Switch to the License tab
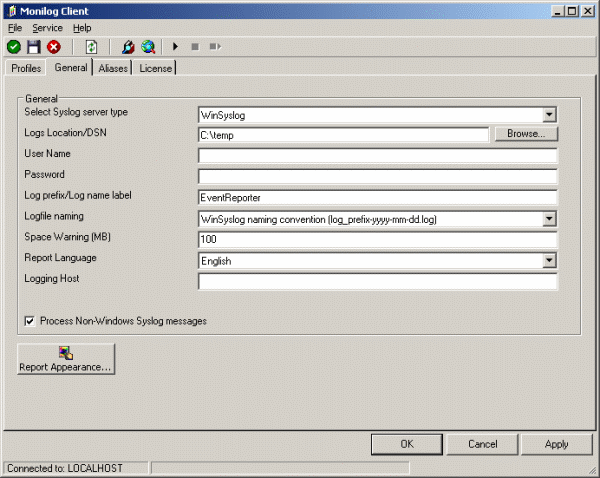Screen dimensions: 600x478 click(155, 68)
